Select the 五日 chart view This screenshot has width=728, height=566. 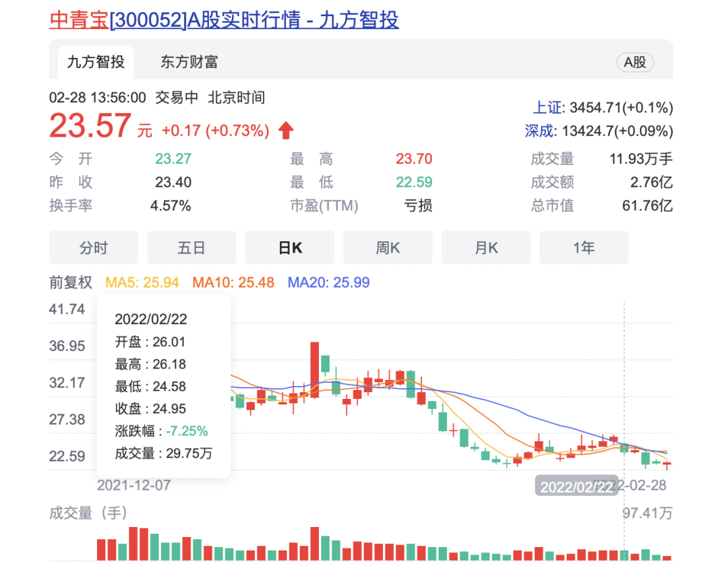[x=191, y=248]
